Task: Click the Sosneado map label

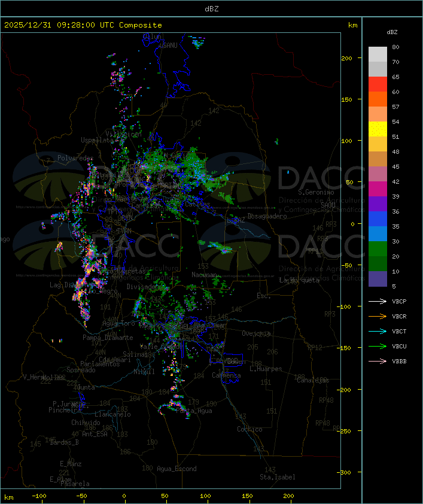Action: click(x=81, y=370)
